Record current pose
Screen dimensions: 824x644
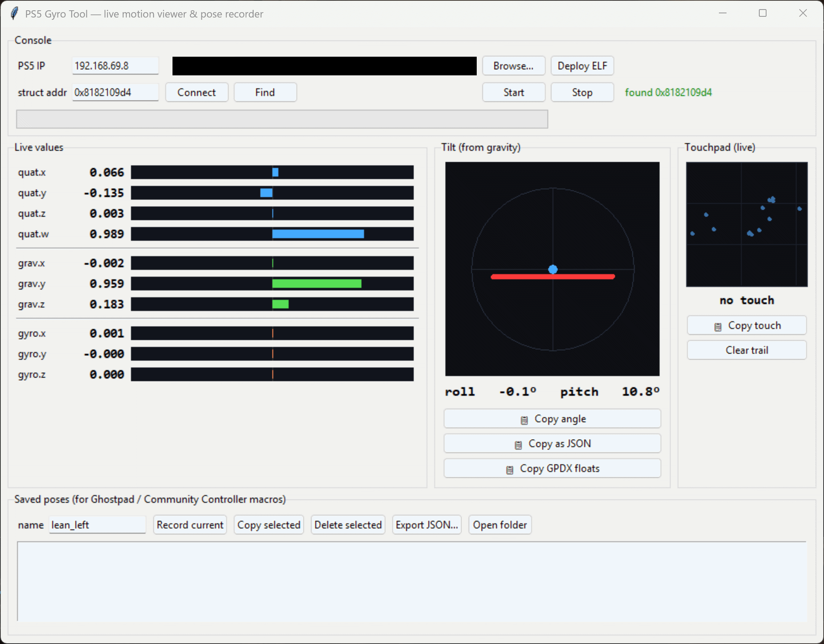pos(190,525)
